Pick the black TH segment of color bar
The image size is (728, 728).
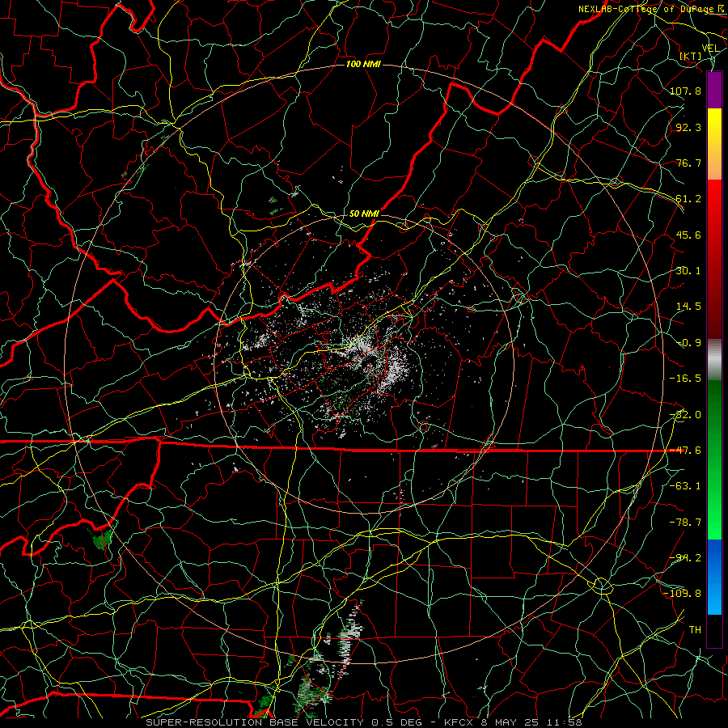point(714,630)
